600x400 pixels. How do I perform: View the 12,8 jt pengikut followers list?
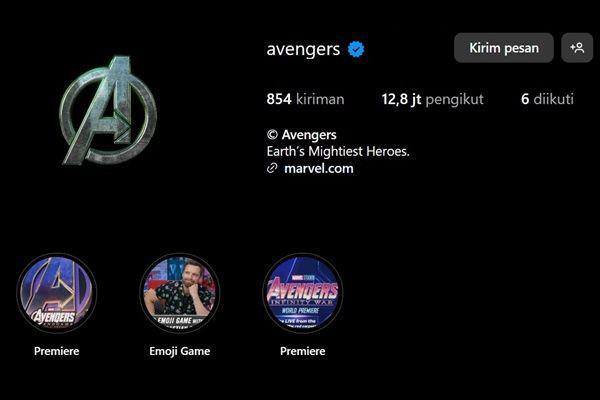coord(432,99)
